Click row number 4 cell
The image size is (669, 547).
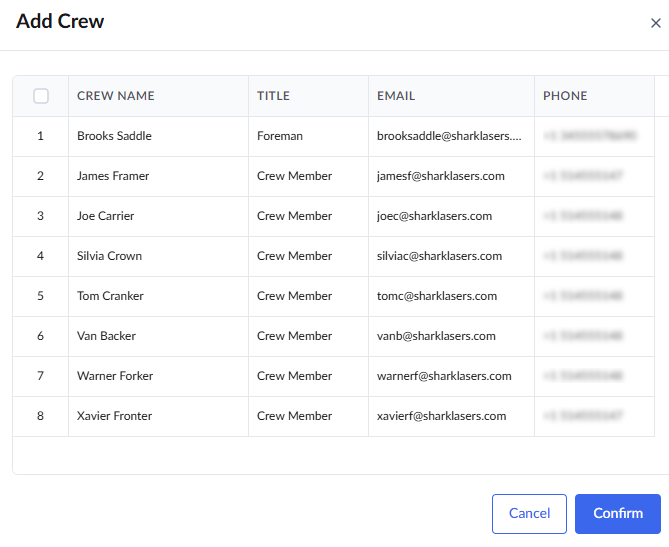coord(41,256)
